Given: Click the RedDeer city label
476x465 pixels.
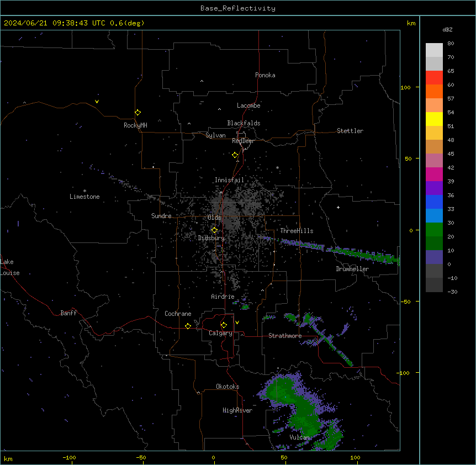Looking at the screenshot, I should 243,141.
